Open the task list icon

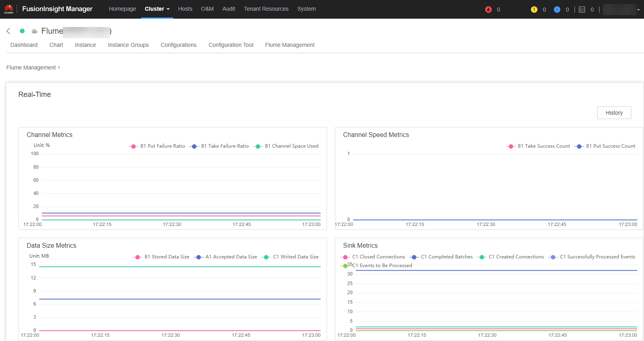(582, 10)
